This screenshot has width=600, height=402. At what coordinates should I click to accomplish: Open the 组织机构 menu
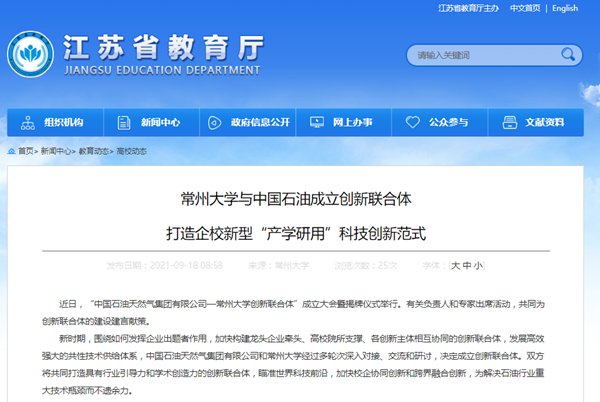pyautogui.click(x=64, y=122)
